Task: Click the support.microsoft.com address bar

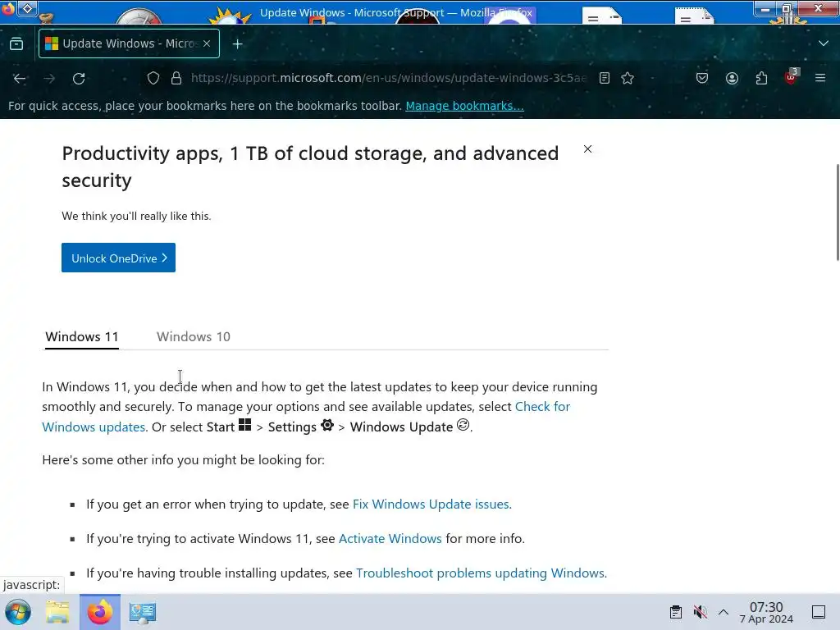Action: click(x=388, y=78)
